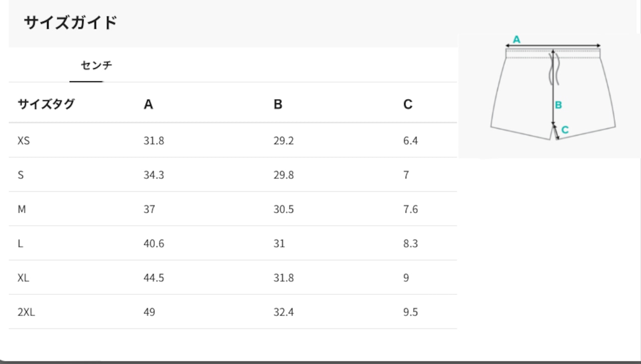This screenshot has height=364, width=641.
Task: Click the 30.5 B value for M
Action: coord(283,209)
